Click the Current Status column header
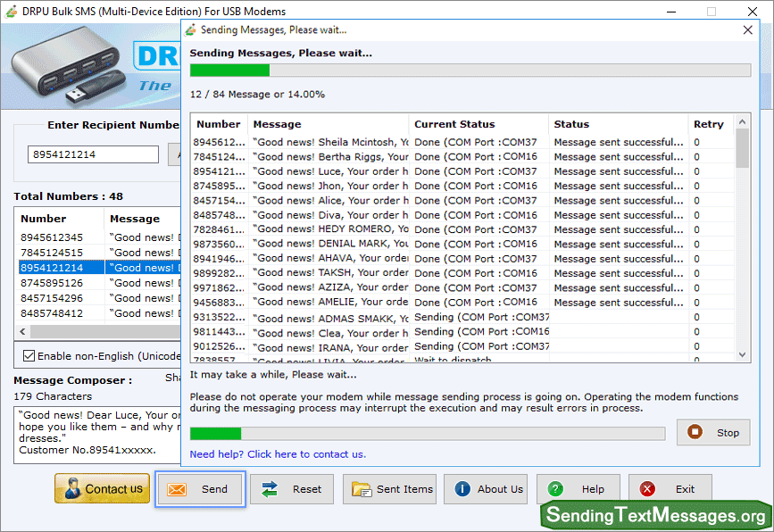The height and width of the screenshot is (532, 774). [x=479, y=124]
